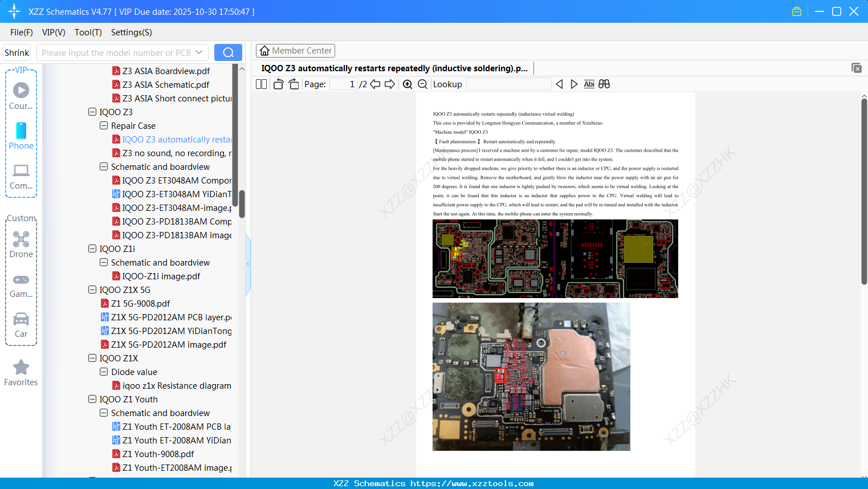Click the Lookup text field
The image size is (868, 489).
coord(508,84)
